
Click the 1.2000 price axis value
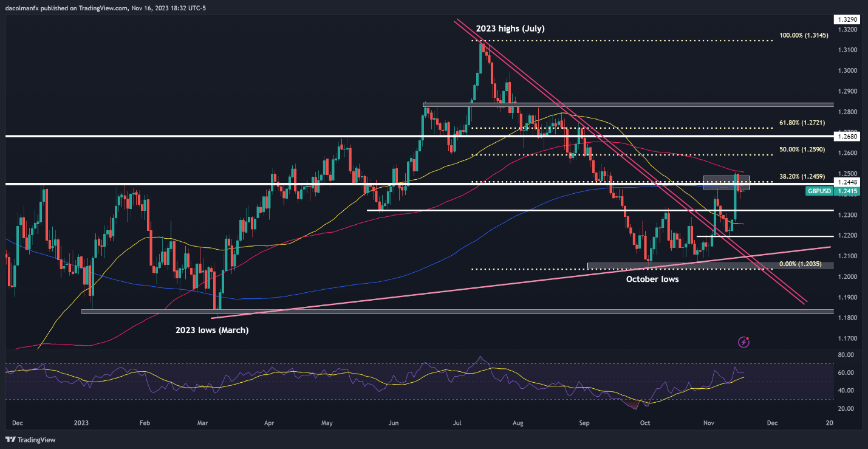coord(847,277)
